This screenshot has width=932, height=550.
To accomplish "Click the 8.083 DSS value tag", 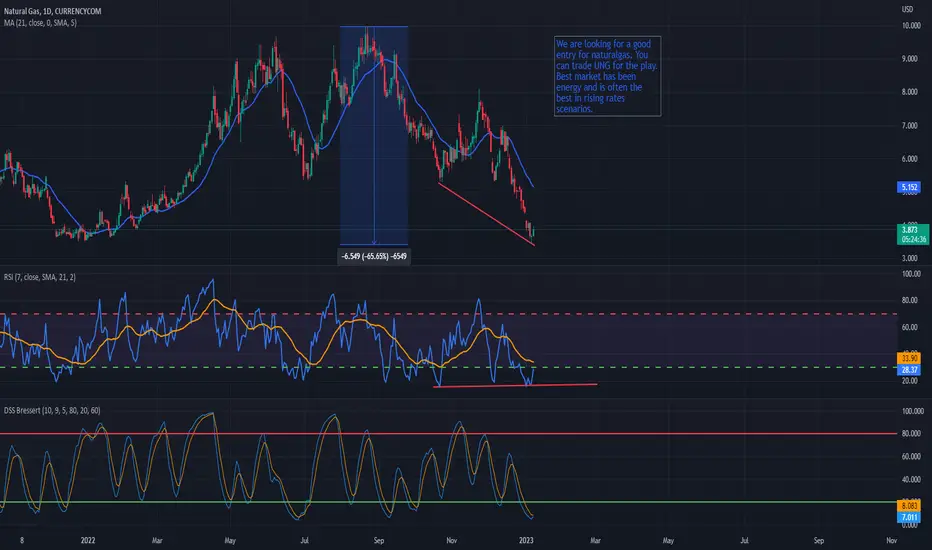I will tap(909, 505).
